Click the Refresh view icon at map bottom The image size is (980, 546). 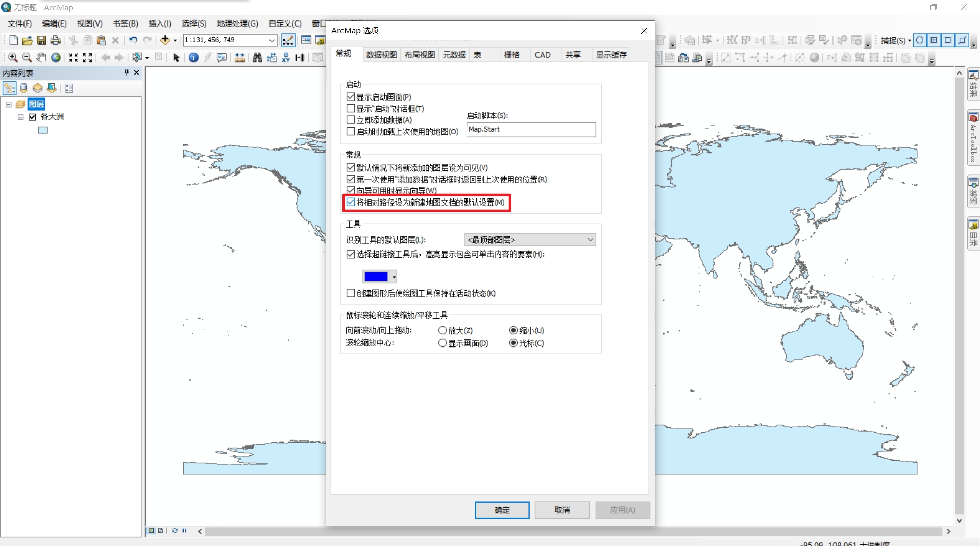(x=175, y=531)
